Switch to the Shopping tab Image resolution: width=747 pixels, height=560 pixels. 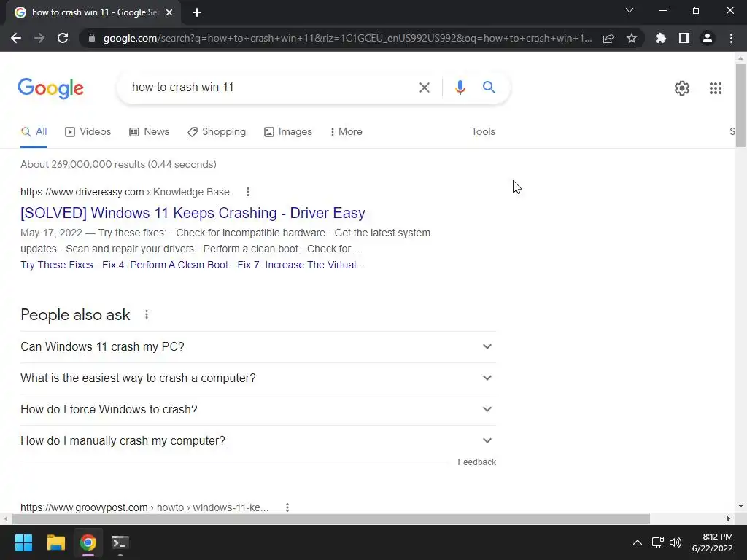click(217, 131)
